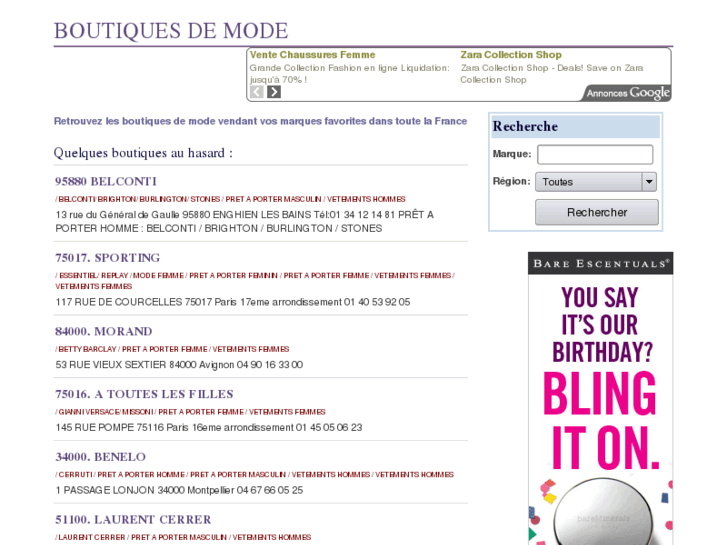This screenshot has width=727, height=545.
Task: Click the GIANNI VERSACE tag
Action: pos(89,412)
